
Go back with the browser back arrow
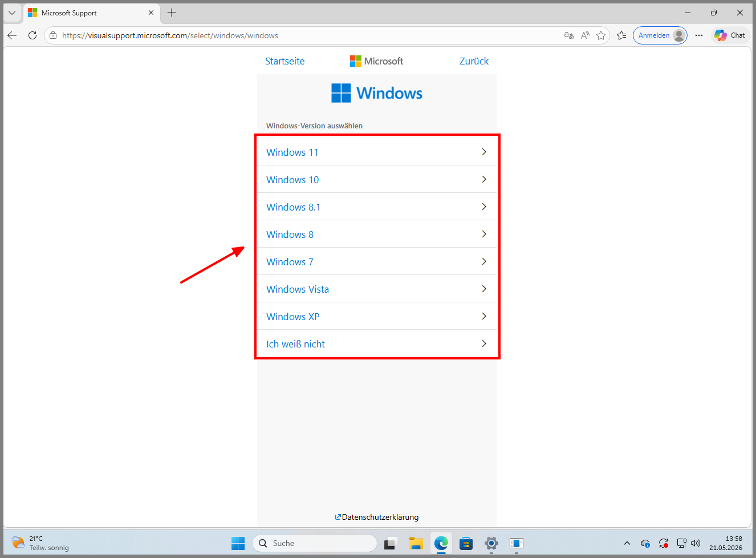pyautogui.click(x=12, y=35)
